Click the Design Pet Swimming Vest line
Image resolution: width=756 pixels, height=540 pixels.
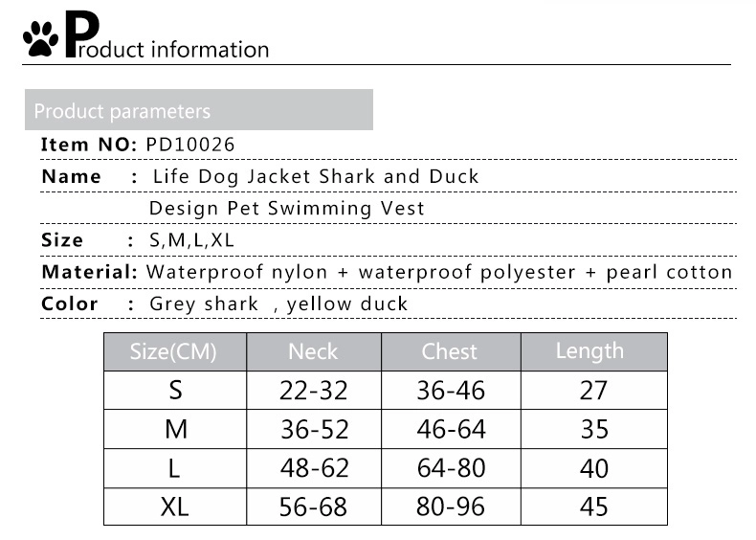point(286,209)
